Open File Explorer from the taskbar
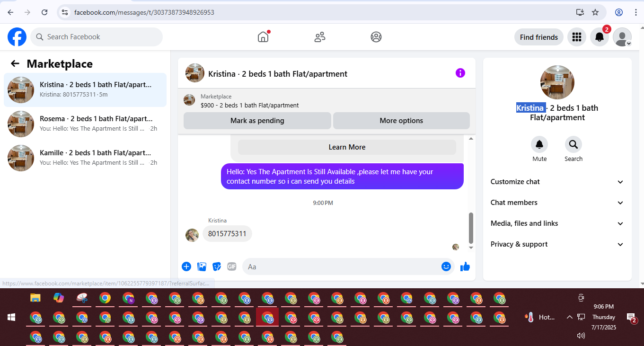Viewport: 644px width, 346px height. [x=35, y=298]
